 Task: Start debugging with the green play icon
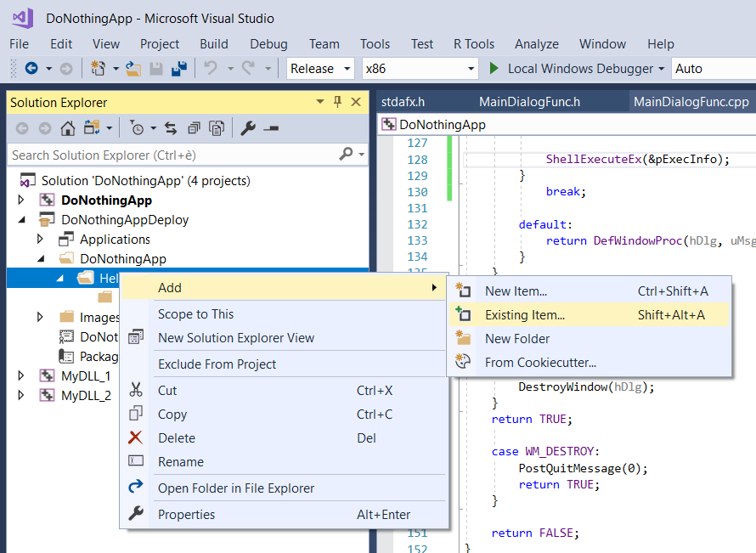[x=494, y=69]
